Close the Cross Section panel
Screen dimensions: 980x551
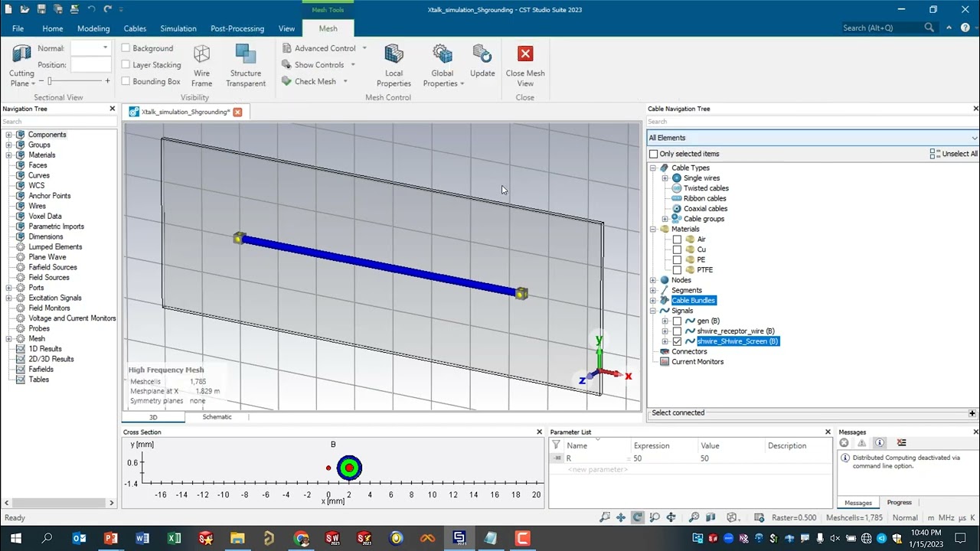click(539, 432)
